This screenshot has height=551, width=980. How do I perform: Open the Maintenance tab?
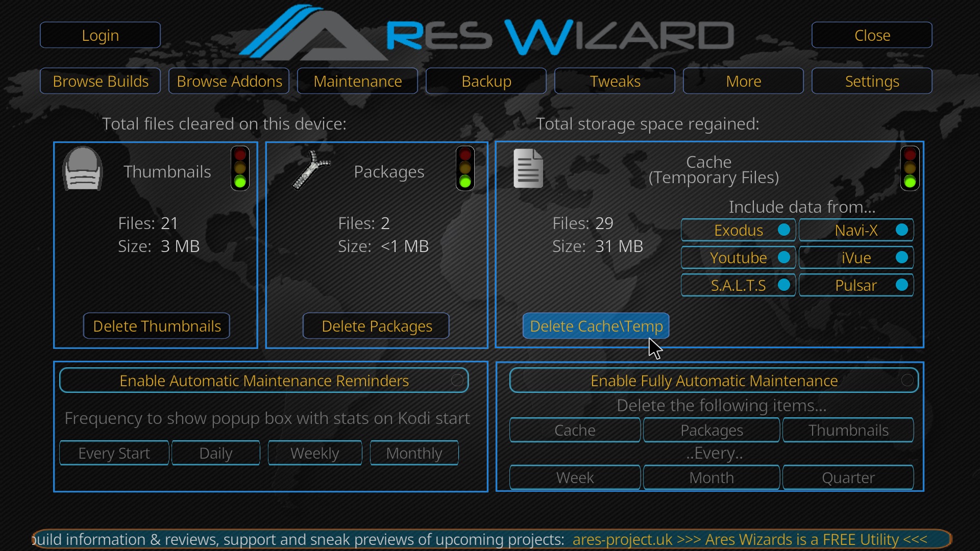(x=357, y=81)
